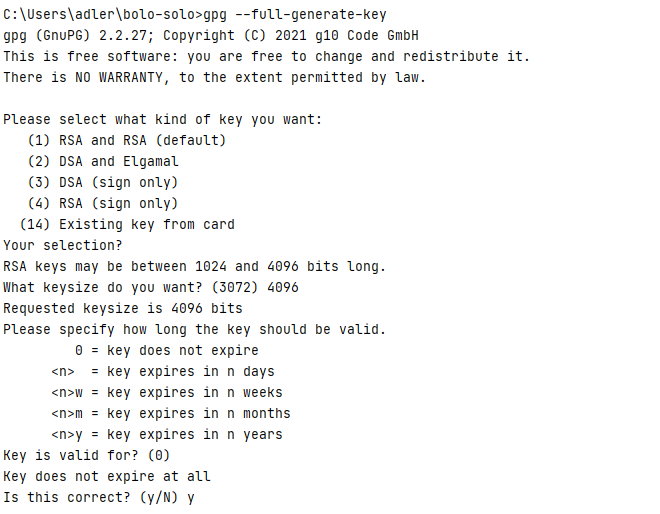
Task: Click the GnuPG 2.2.27 version line
Action: [211, 36]
